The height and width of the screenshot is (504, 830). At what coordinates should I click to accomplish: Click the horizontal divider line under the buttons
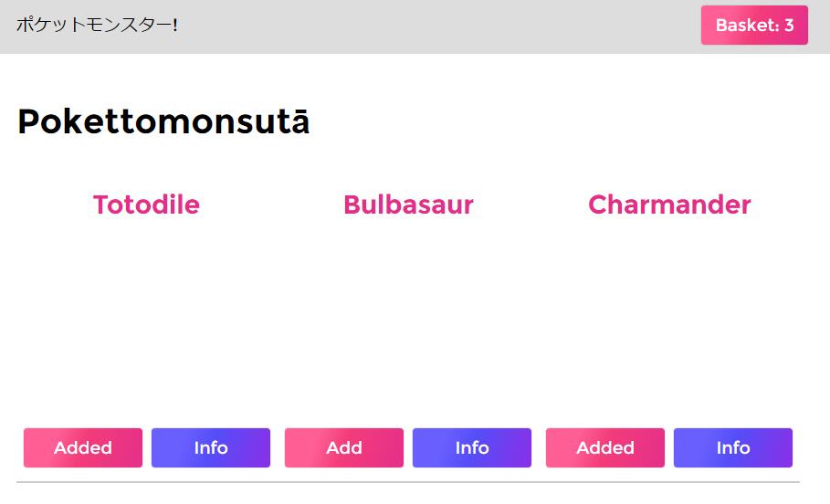(x=408, y=481)
